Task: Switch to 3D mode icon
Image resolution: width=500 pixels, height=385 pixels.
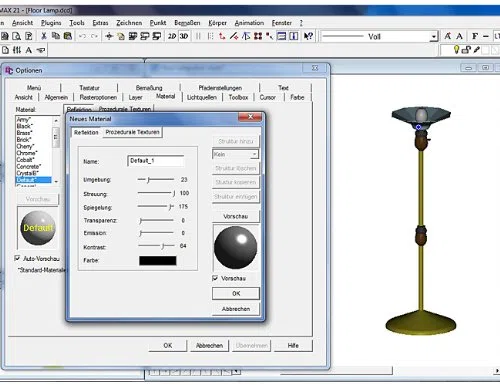Action: click(184, 36)
